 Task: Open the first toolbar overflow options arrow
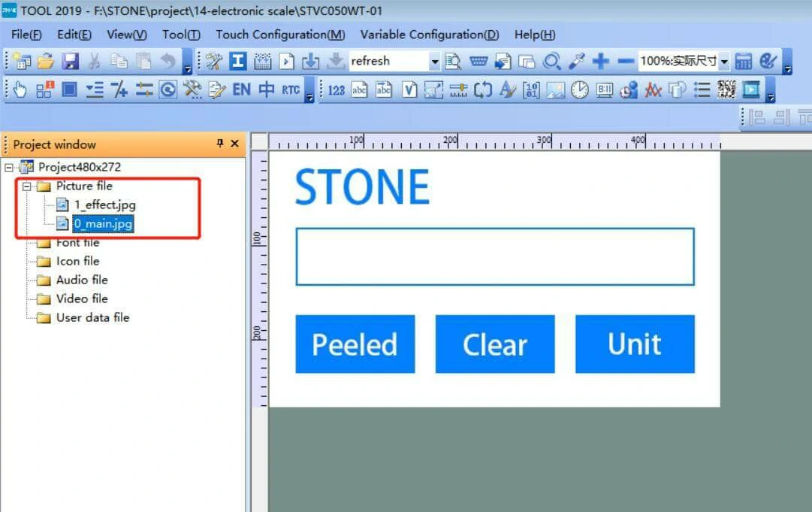click(188, 62)
